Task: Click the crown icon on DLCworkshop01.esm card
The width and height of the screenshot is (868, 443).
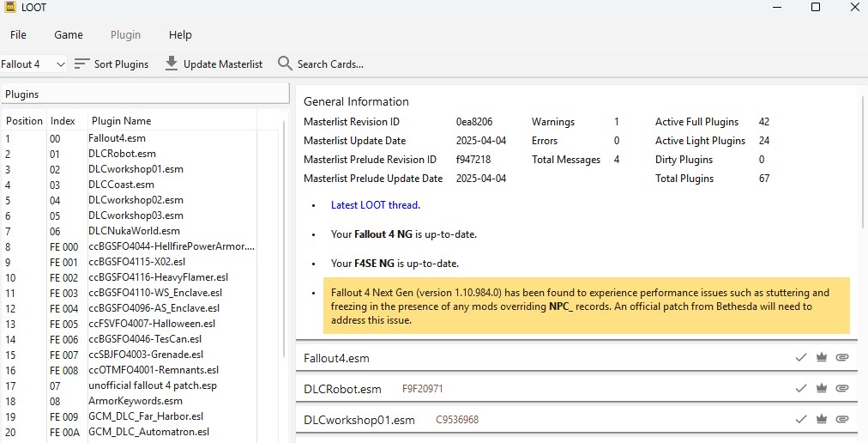Action: point(822,419)
